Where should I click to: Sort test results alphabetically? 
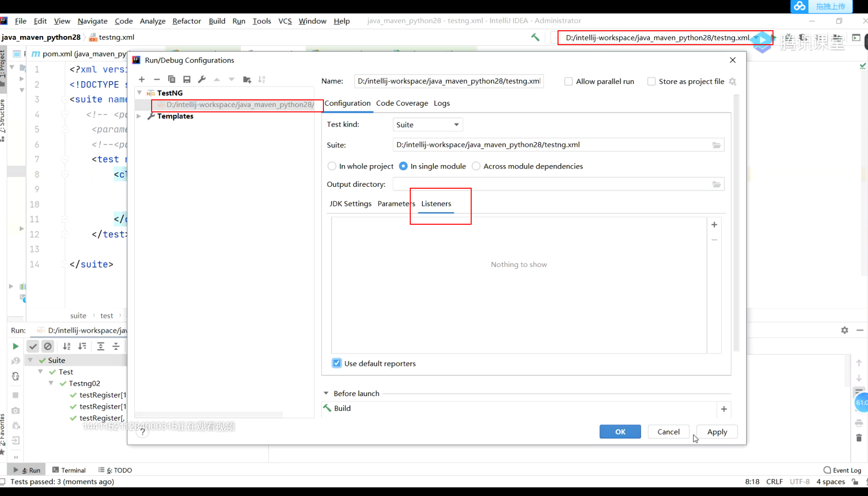pyautogui.click(x=67, y=346)
